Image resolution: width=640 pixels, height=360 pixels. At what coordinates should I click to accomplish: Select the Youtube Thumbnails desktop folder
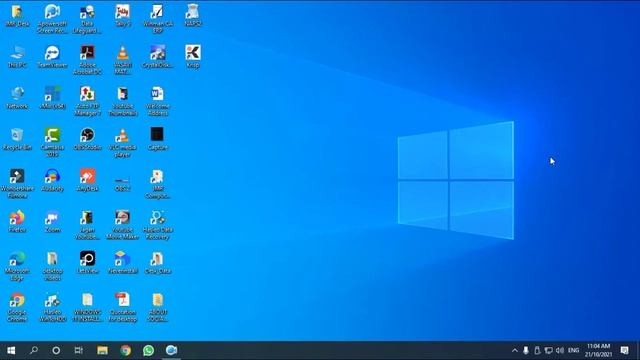click(122, 101)
